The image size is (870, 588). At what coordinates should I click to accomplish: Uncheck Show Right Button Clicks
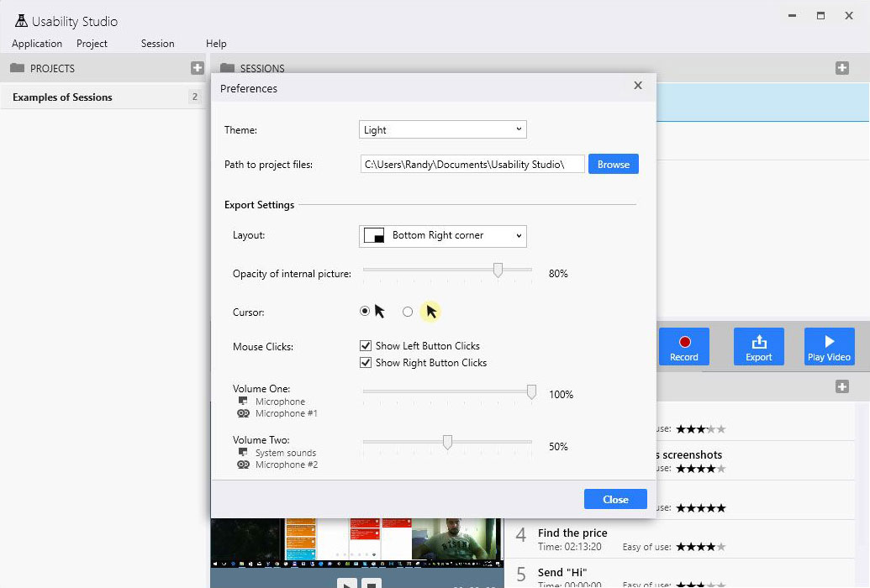[x=365, y=363]
